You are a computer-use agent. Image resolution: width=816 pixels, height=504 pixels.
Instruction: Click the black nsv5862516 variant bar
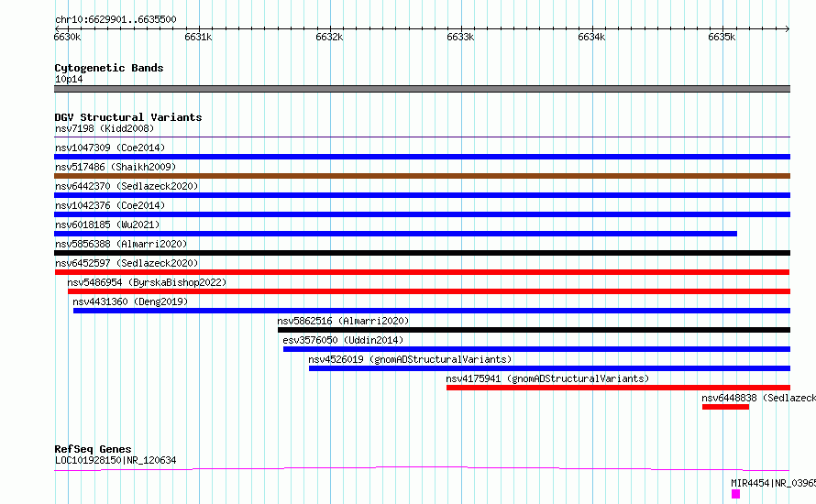[534, 330]
